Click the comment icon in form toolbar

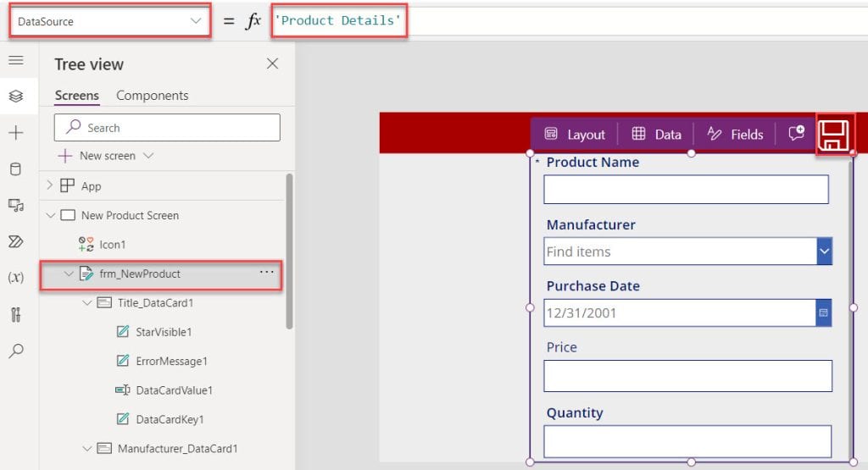click(x=797, y=133)
